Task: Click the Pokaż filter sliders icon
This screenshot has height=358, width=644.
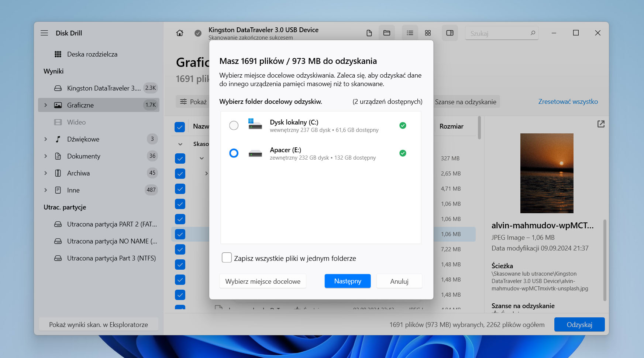Action: coord(183,102)
